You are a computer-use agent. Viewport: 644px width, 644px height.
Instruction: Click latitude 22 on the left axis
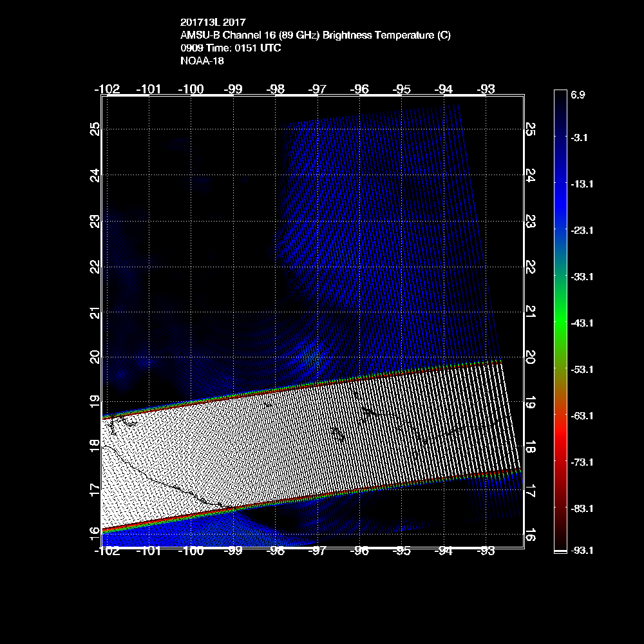[x=95, y=266]
